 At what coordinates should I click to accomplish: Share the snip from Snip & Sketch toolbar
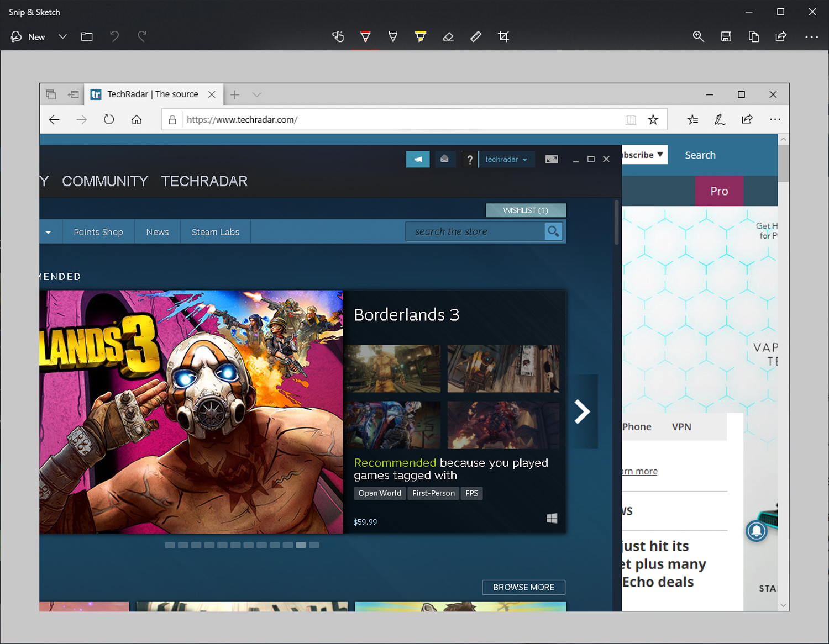[x=781, y=37]
